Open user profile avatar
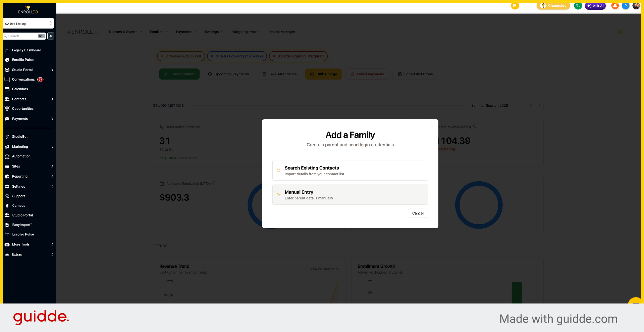The width and height of the screenshot is (644, 332). click(x=636, y=6)
